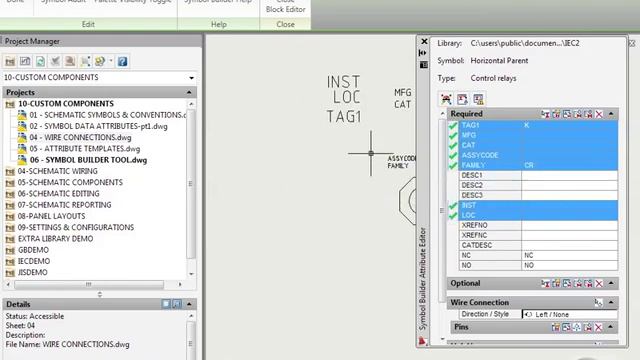Screen dimensions: 640x360
Task: Click the DESC1 value field
Action: (x=569, y=176)
